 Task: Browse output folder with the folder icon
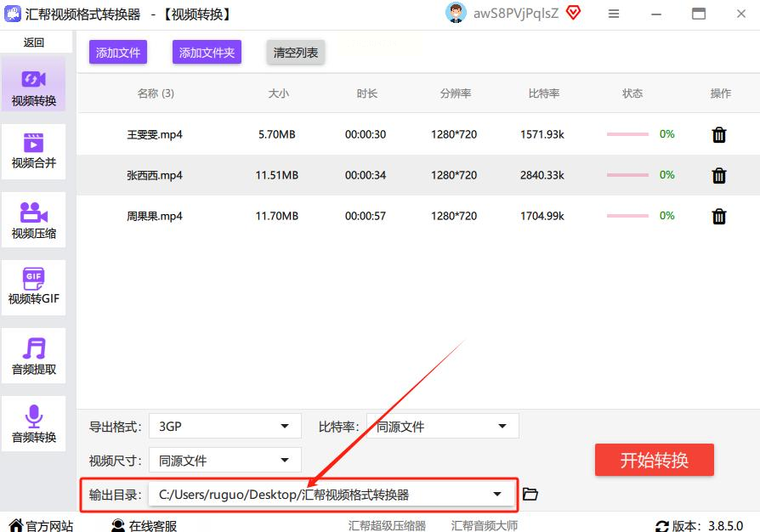(530, 495)
